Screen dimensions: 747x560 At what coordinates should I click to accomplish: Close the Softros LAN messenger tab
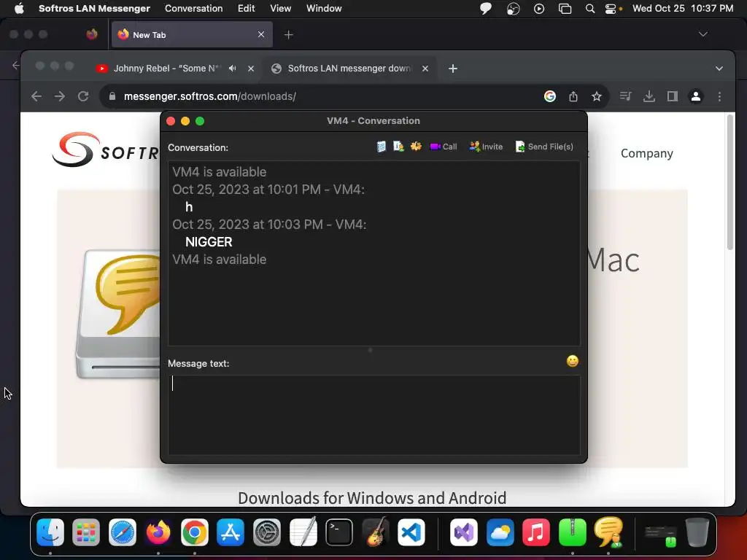tap(425, 69)
